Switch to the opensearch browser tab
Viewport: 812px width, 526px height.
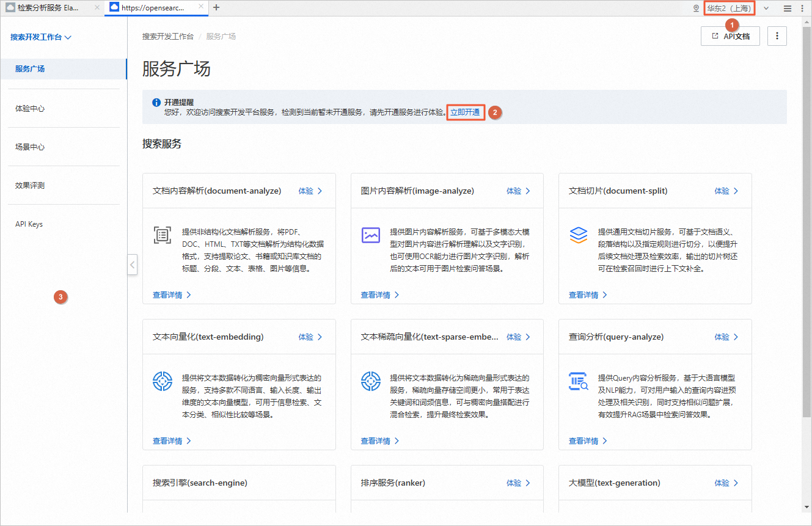tap(158, 8)
